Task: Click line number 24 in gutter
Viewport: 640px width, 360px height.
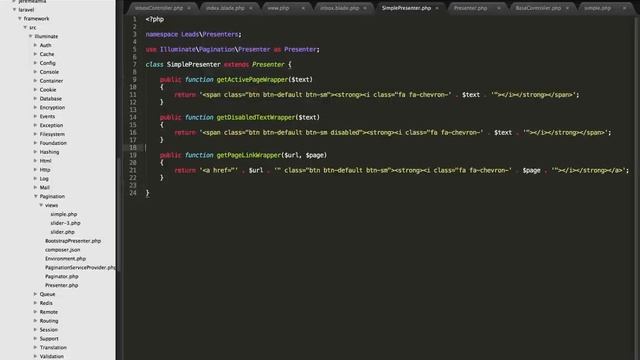Action: click(x=133, y=193)
